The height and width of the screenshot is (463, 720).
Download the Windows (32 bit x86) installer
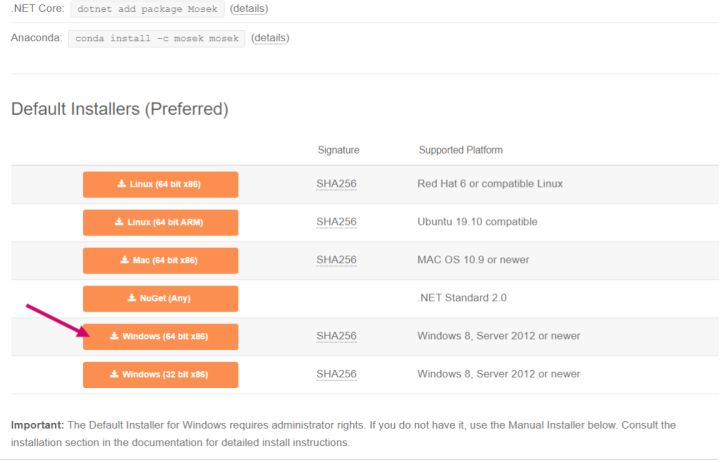tap(160, 375)
